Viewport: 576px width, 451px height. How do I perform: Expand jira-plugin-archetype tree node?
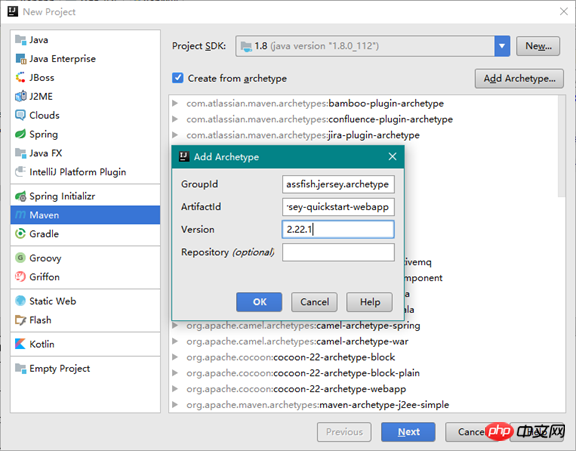click(x=175, y=135)
